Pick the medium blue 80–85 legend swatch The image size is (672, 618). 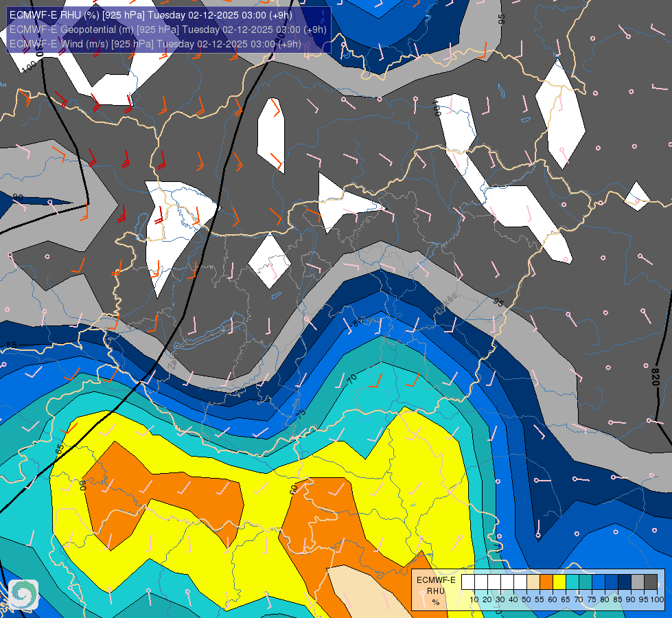coord(612,582)
